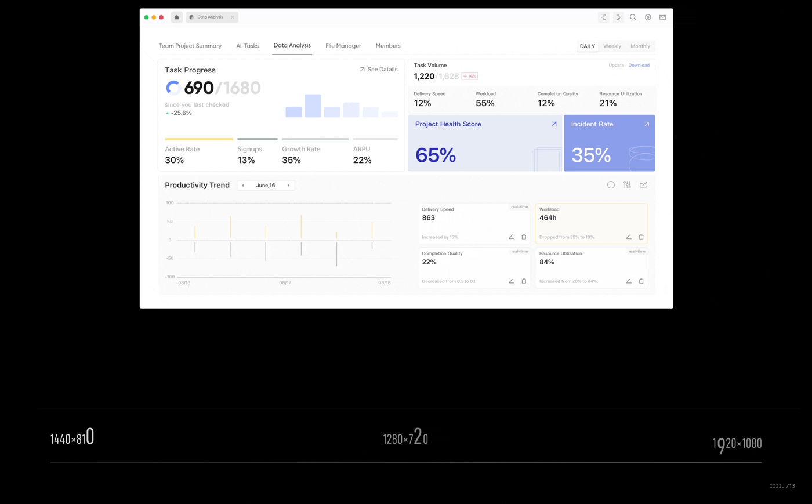Delete the Resource Utilization card
812x504 pixels.
(x=641, y=281)
